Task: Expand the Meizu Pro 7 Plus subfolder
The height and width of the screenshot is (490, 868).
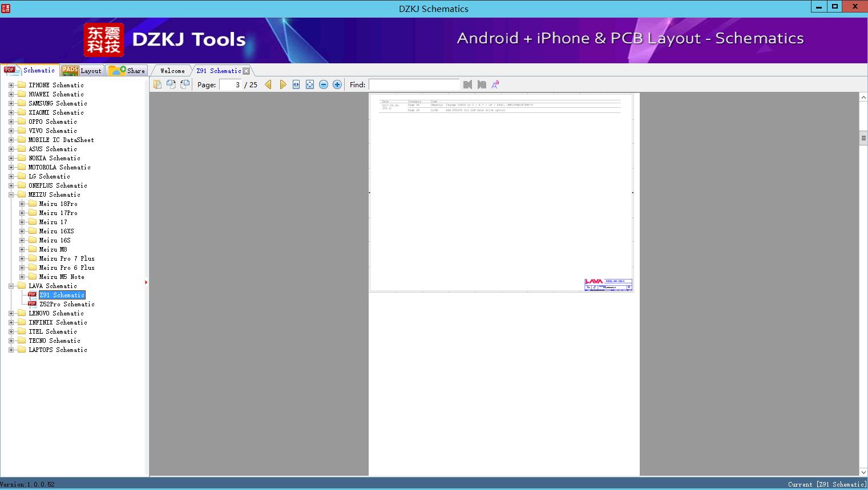Action: pos(22,258)
